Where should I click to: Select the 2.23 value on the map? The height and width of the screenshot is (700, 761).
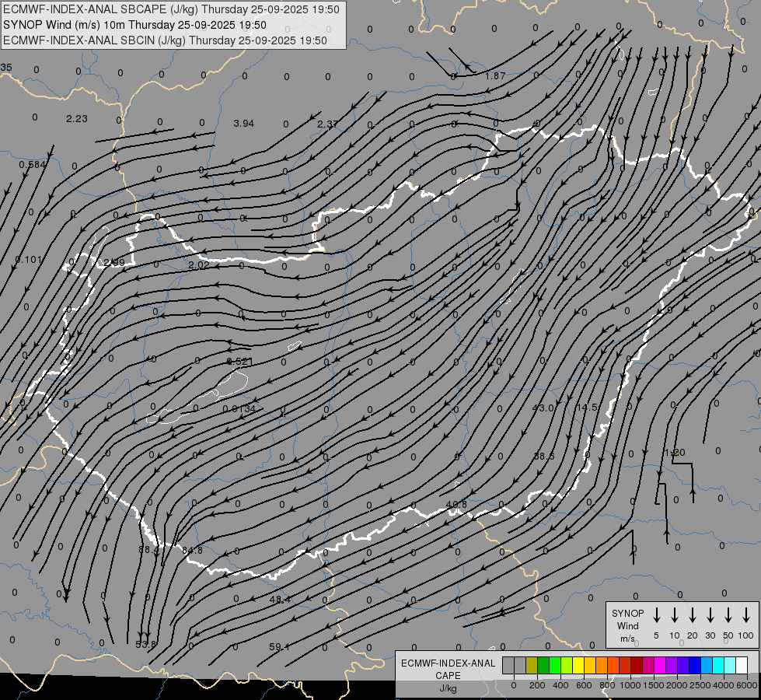(77, 118)
